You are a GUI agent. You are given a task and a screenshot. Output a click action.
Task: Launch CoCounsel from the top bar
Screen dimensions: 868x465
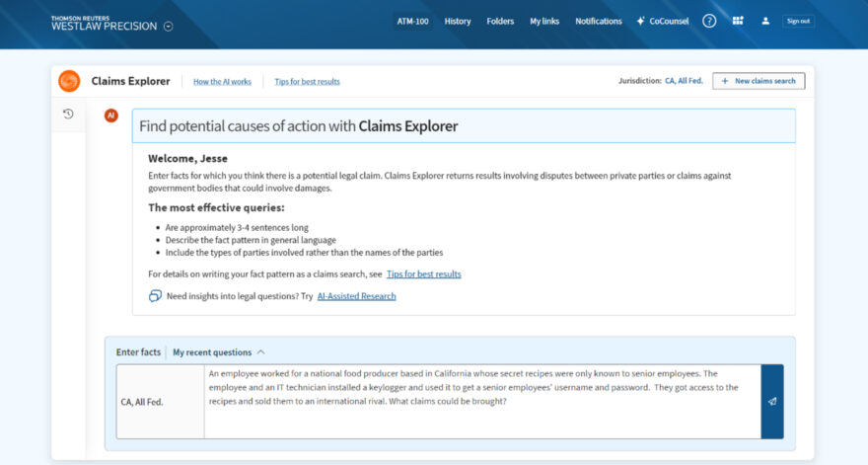point(663,21)
